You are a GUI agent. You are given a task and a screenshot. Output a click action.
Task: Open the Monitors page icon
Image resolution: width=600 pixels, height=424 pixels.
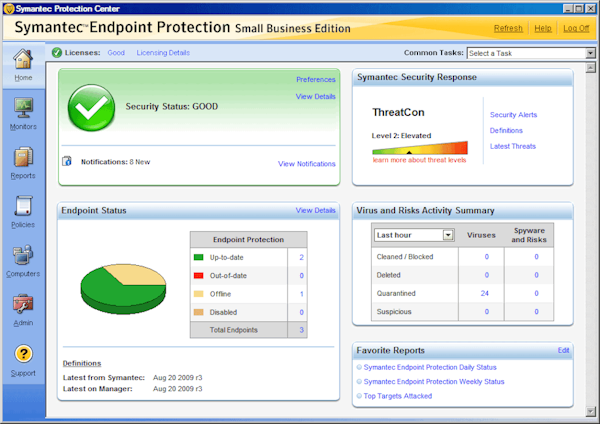tap(23, 107)
